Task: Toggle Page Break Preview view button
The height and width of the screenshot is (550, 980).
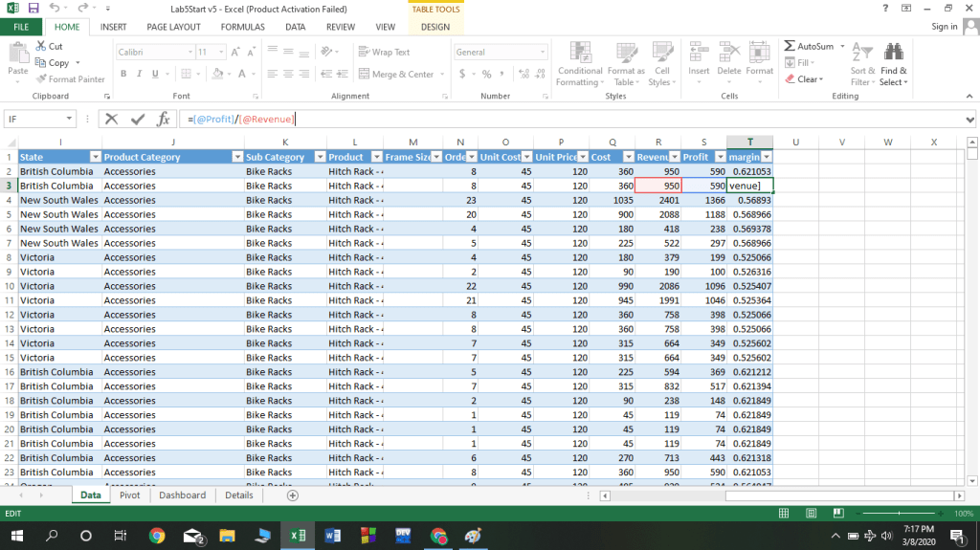Action: (838, 514)
